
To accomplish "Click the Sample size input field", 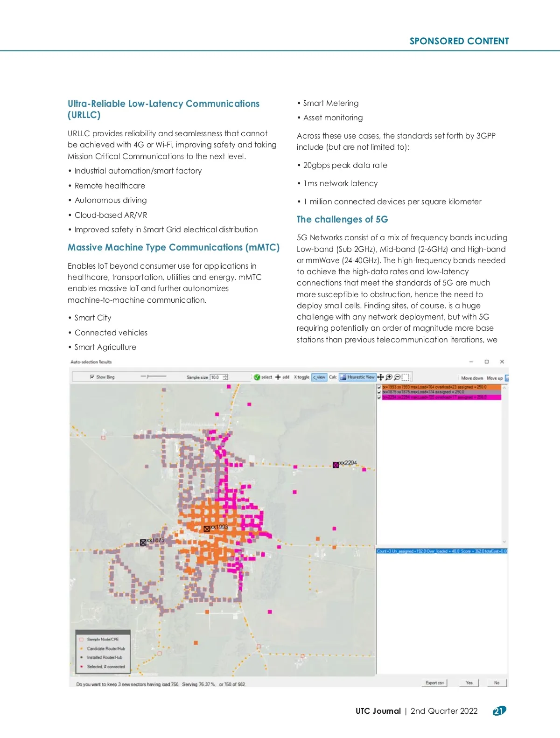I will tap(216, 377).
